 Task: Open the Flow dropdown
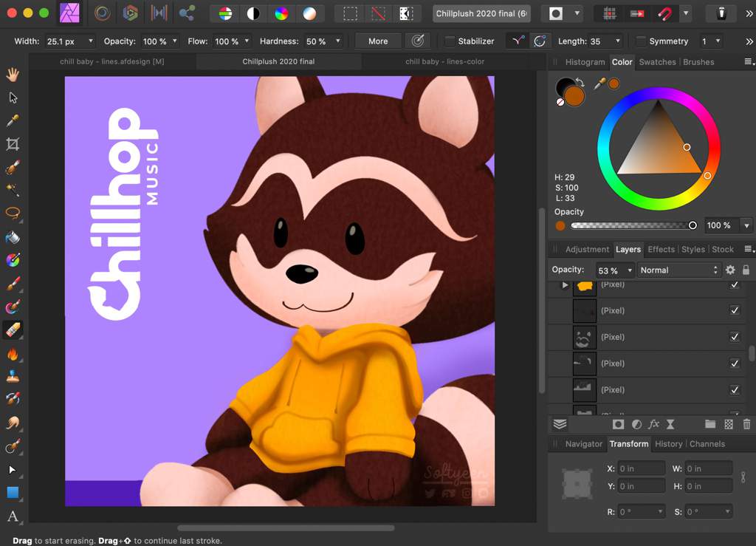(x=247, y=41)
